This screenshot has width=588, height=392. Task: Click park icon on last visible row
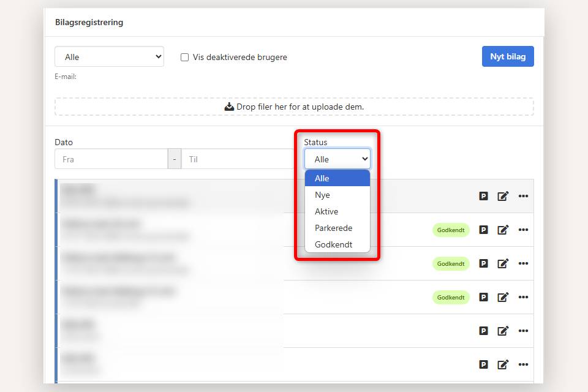click(483, 364)
